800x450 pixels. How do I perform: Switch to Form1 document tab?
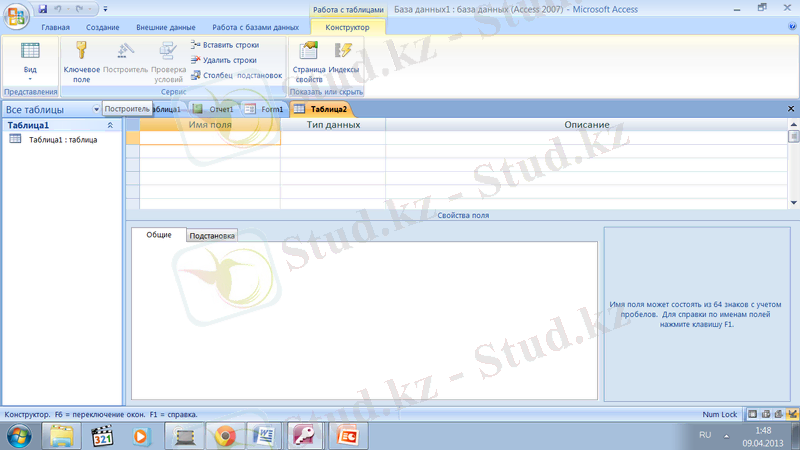tap(265, 109)
